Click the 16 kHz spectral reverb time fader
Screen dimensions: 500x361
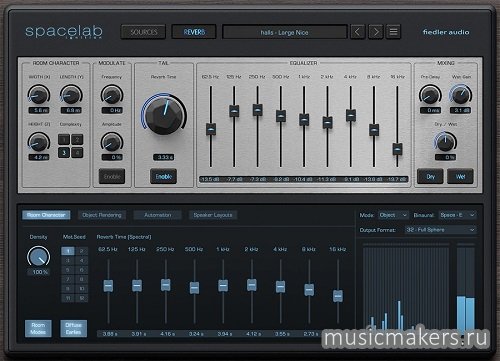pyautogui.click(x=338, y=296)
